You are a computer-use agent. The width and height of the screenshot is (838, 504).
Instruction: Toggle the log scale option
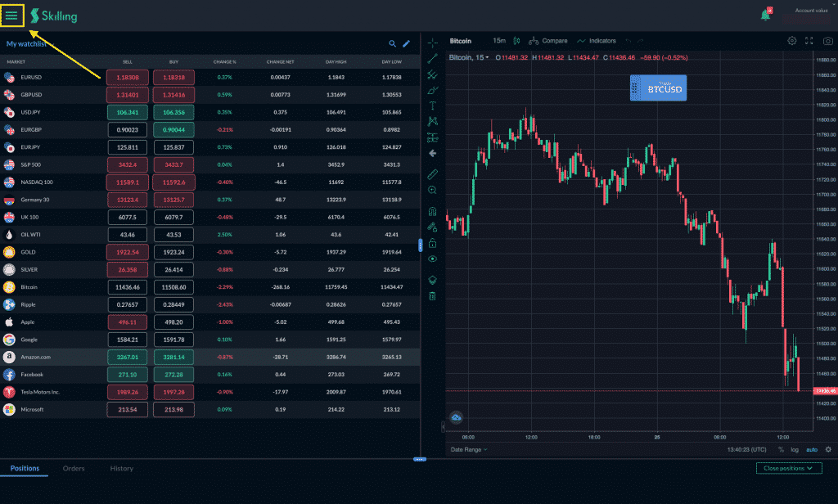[x=794, y=449]
